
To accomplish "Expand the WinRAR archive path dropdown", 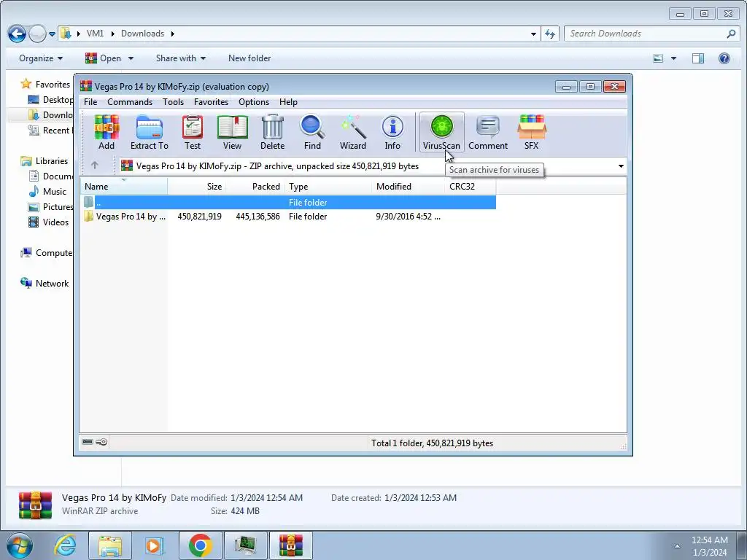I will point(621,166).
